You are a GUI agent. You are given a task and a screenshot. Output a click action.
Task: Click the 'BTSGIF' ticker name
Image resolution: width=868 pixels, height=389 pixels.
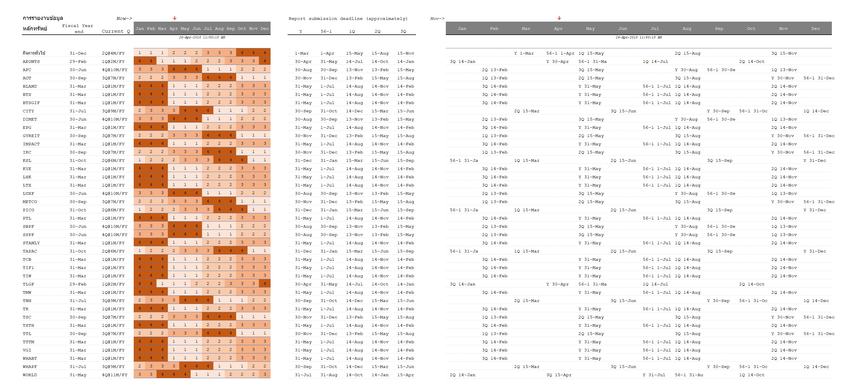(31, 103)
